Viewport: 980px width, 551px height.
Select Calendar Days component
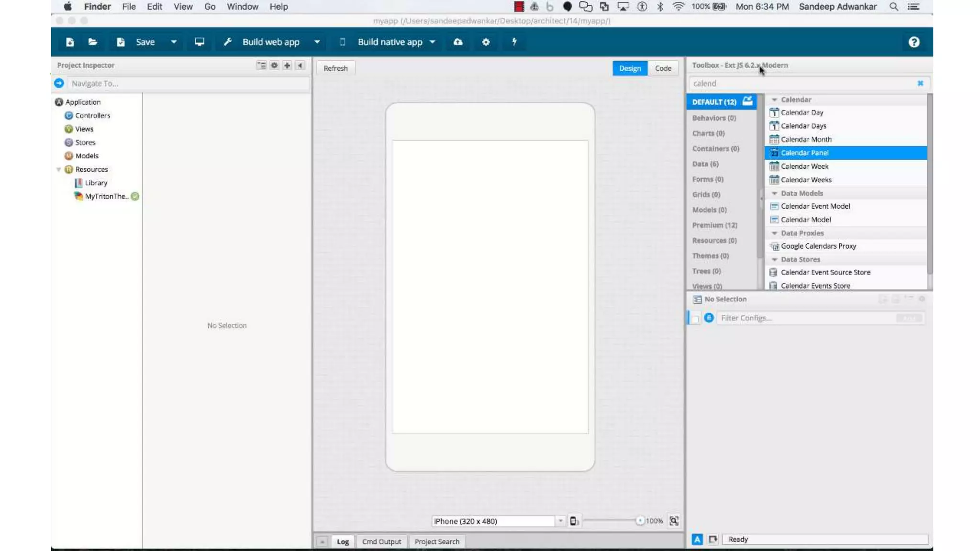[846, 126]
